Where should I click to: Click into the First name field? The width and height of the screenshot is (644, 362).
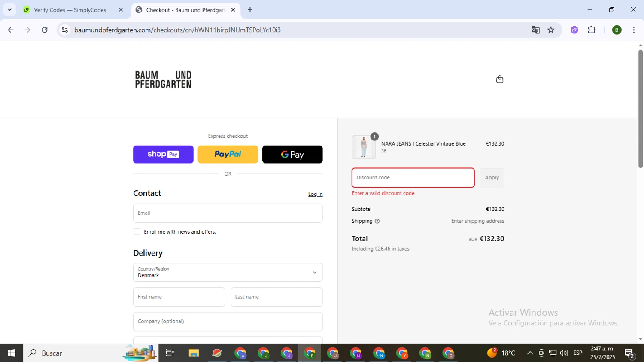(x=179, y=297)
